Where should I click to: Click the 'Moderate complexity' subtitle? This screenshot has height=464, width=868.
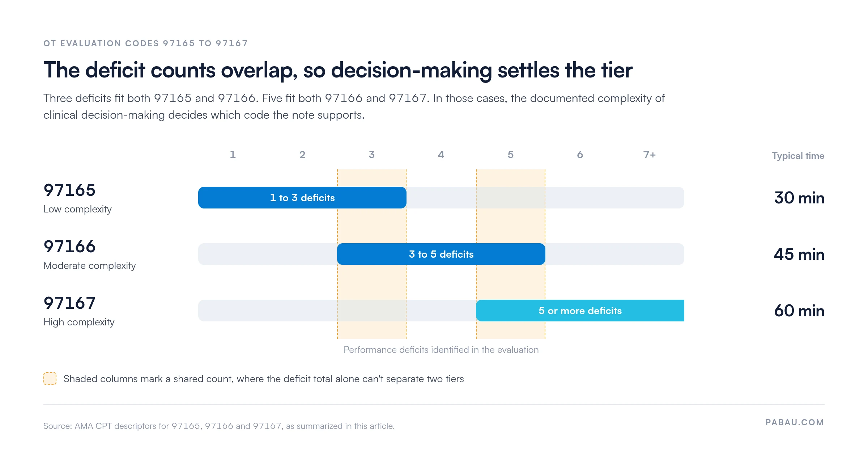(x=90, y=266)
